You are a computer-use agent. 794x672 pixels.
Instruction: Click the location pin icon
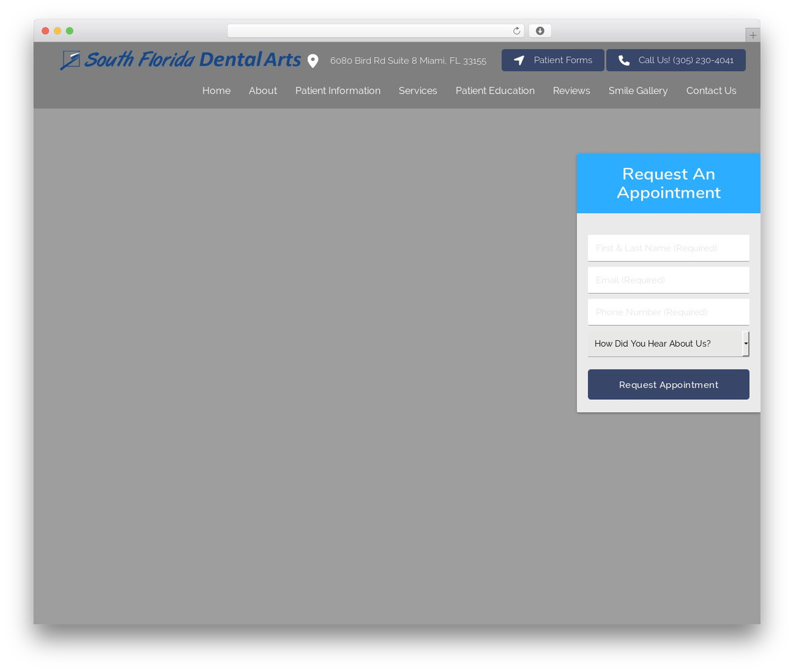tap(313, 61)
